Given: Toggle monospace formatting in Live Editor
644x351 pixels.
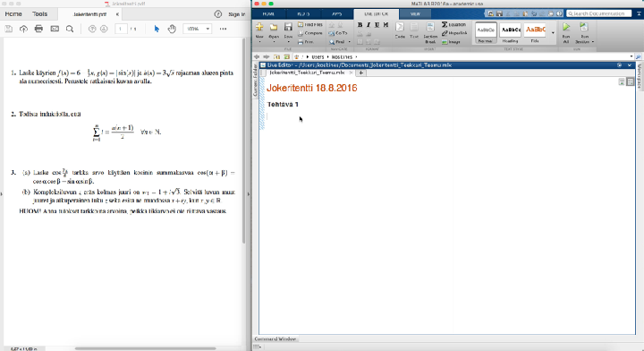Looking at the screenshot, I should [x=386, y=25].
